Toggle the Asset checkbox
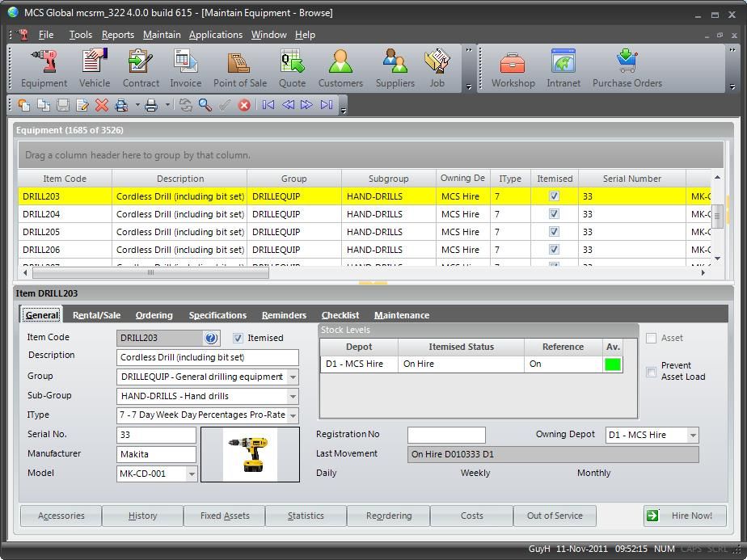The image size is (747, 560). pos(650,339)
